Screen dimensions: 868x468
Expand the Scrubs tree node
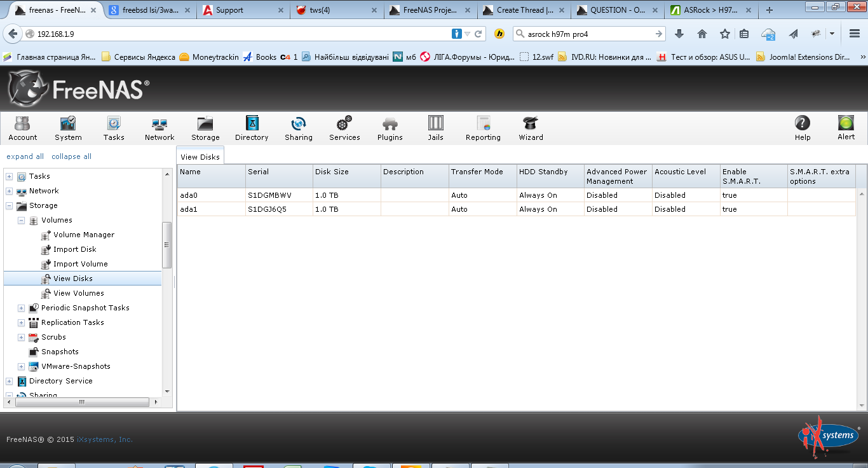click(x=21, y=337)
